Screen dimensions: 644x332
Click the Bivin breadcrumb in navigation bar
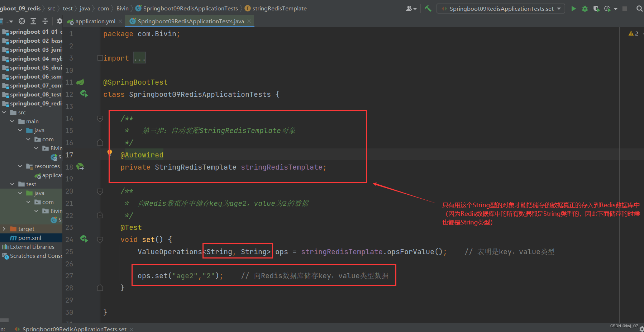(x=122, y=9)
